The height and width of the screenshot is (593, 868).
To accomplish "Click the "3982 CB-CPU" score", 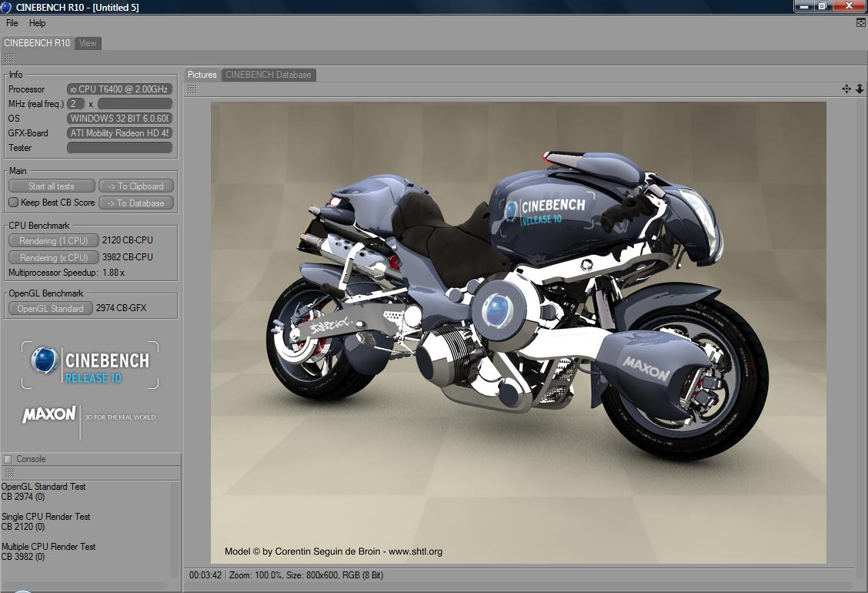I will [127, 256].
